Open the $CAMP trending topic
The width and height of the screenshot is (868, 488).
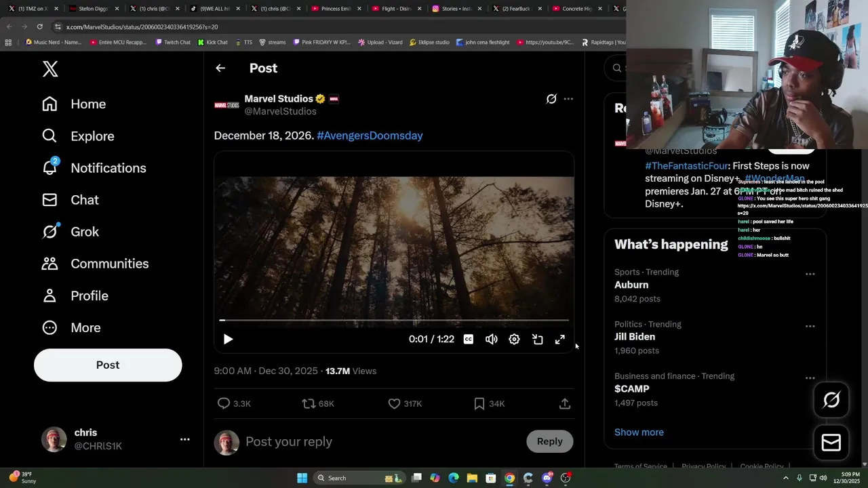coord(632,388)
